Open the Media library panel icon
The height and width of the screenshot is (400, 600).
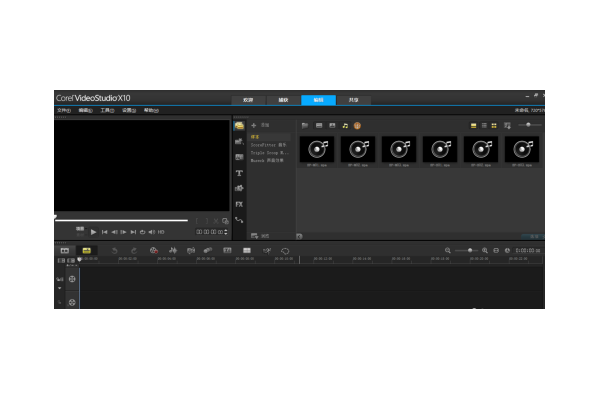pos(239,126)
